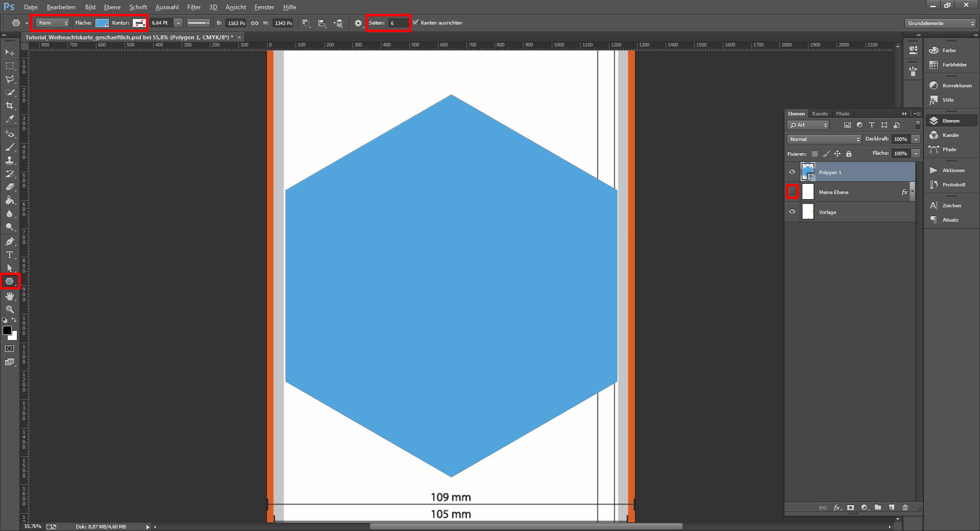Select the Crop tool
Screen dimensions: 980x531
[x=9, y=106]
